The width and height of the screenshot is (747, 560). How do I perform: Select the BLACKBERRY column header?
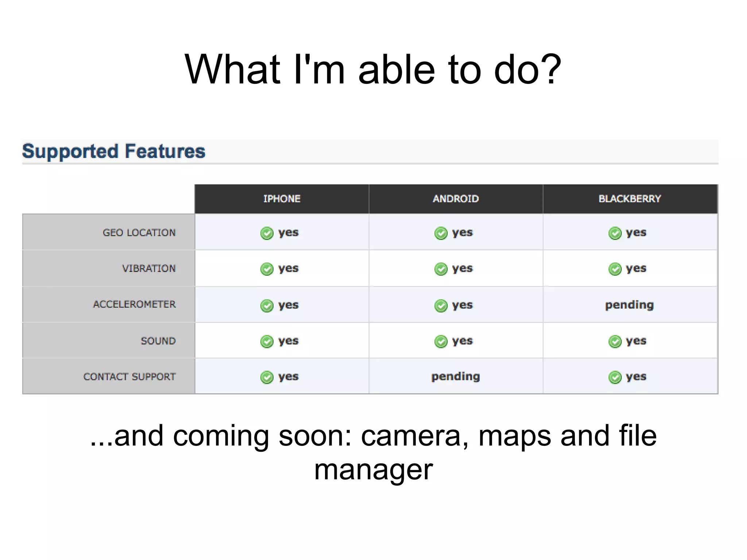[x=630, y=199]
